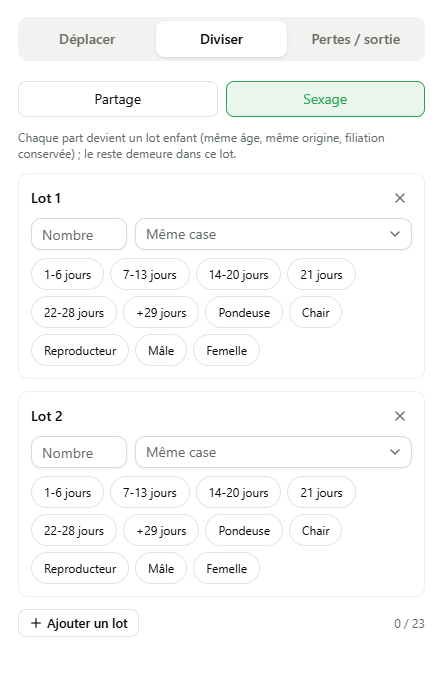Select the Pondeuse tag in Lot 1

244,312
